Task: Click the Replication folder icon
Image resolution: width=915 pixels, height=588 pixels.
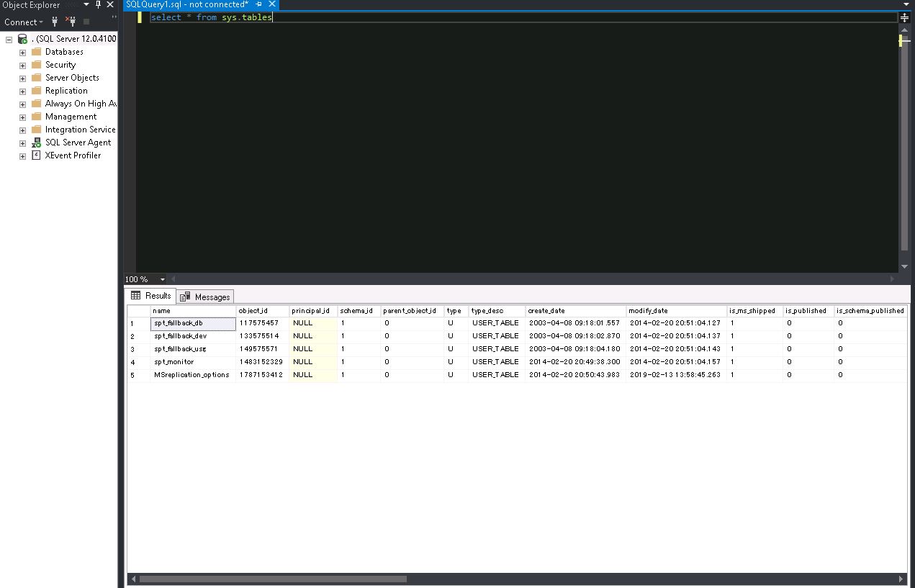Action: click(37, 90)
